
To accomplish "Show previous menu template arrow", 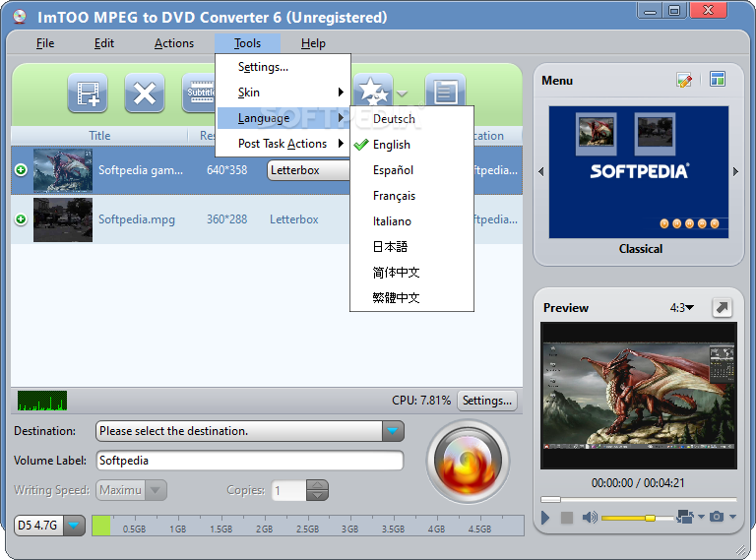I will click(541, 171).
